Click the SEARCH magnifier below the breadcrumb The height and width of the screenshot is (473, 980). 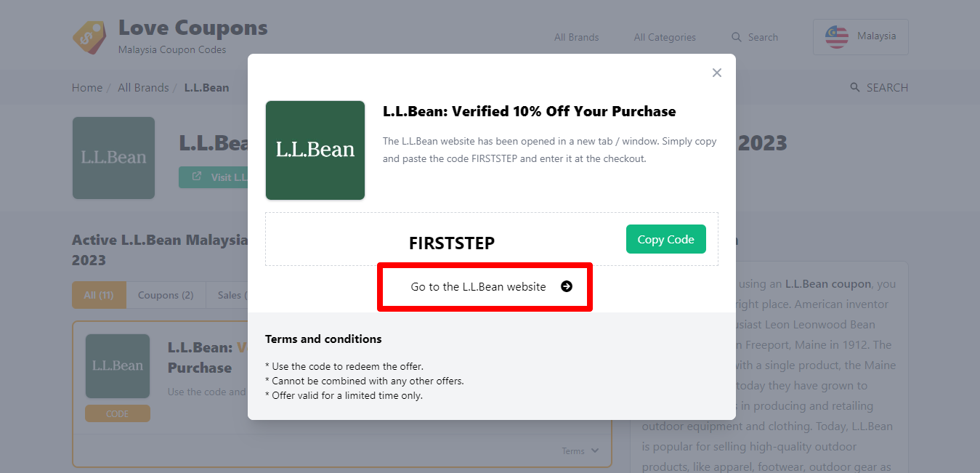pyautogui.click(x=854, y=87)
